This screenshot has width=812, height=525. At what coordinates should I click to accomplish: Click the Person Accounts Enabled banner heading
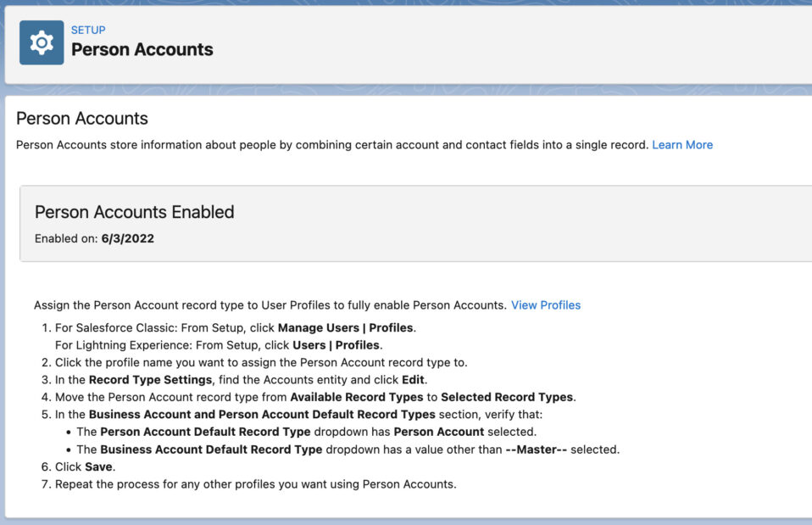tap(133, 212)
